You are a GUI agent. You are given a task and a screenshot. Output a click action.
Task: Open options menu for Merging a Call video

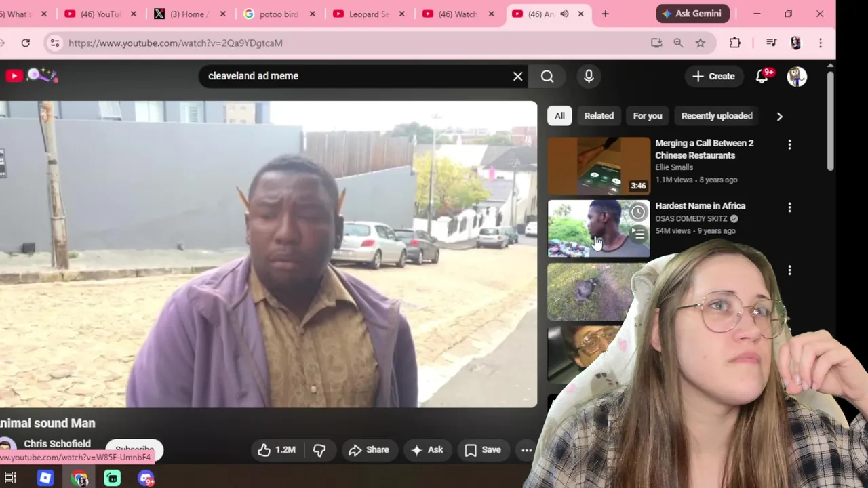(x=789, y=144)
